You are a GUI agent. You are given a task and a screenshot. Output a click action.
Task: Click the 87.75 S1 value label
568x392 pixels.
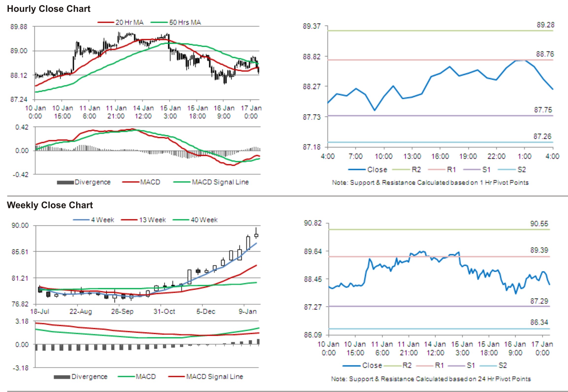coord(543,110)
